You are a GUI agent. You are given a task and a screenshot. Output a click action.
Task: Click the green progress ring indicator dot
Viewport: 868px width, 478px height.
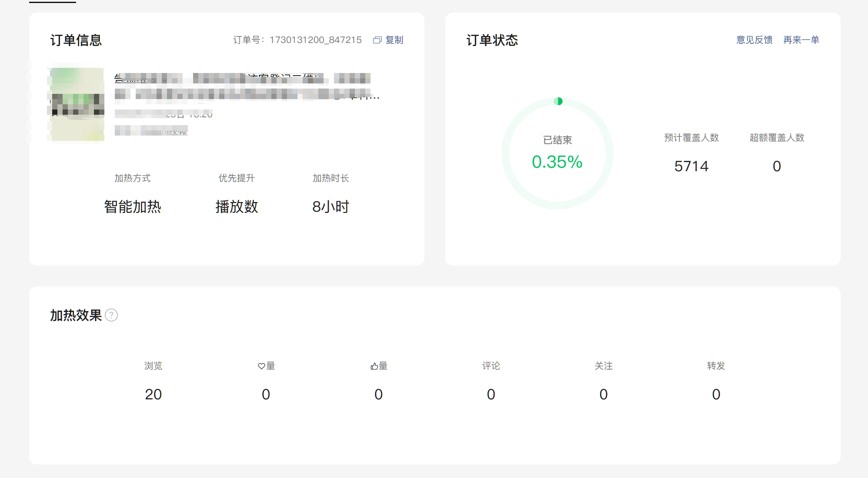[558, 101]
